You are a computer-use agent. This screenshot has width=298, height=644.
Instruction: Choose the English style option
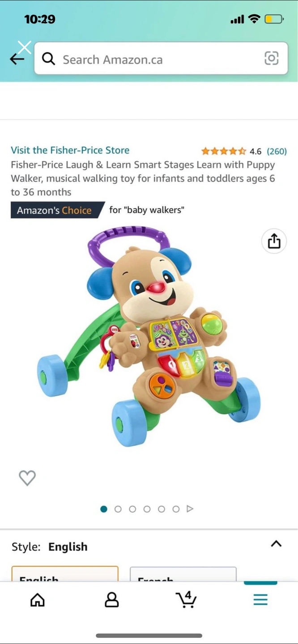click(65, 574)
